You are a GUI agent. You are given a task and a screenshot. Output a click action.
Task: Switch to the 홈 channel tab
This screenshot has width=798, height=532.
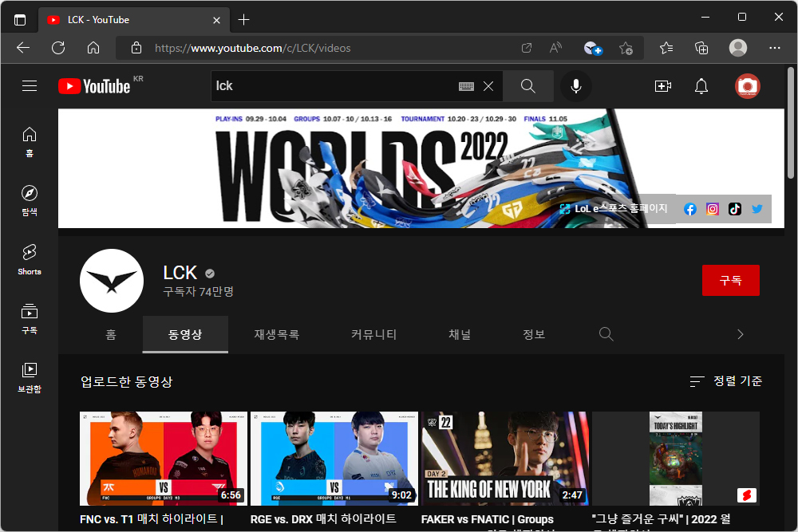tap(111, 335)
